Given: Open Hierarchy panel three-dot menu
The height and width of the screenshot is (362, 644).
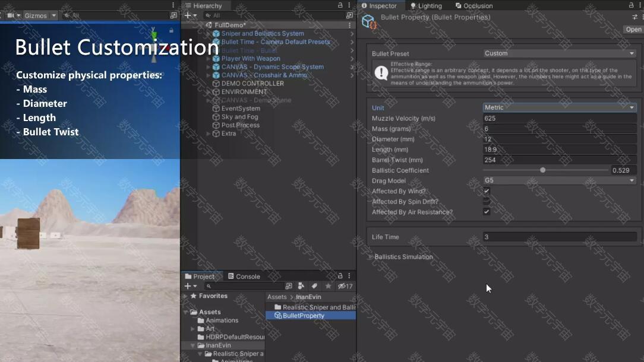Looking at the screenshot, I should [x=349, y=5].
